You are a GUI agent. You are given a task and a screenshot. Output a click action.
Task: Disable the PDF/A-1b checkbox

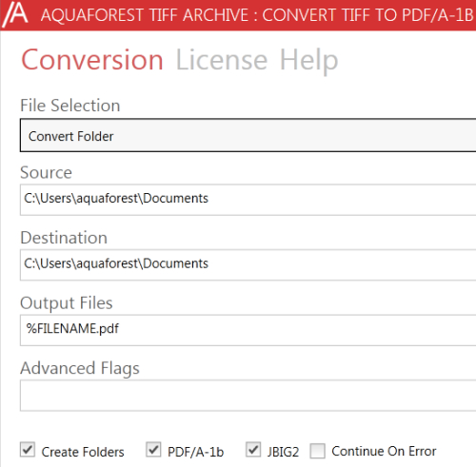[x=153, y=450]
